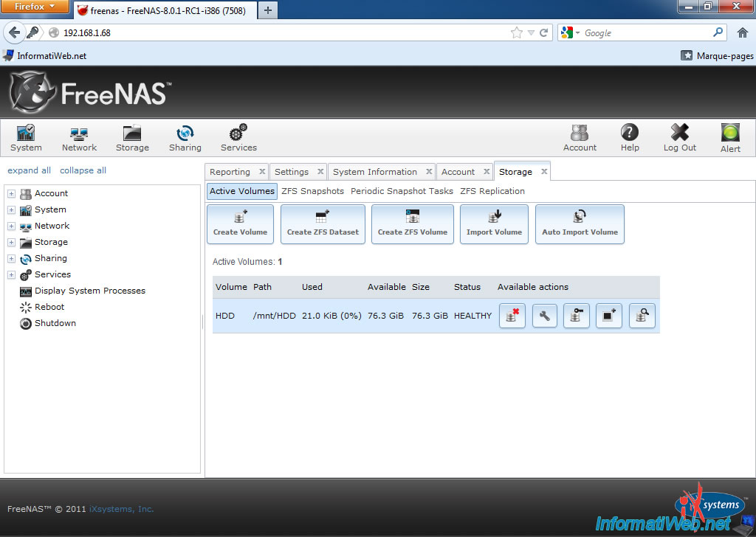Screen dimensions: 756x537
Task: Click the Log Out icon
Action: (680, 138)
